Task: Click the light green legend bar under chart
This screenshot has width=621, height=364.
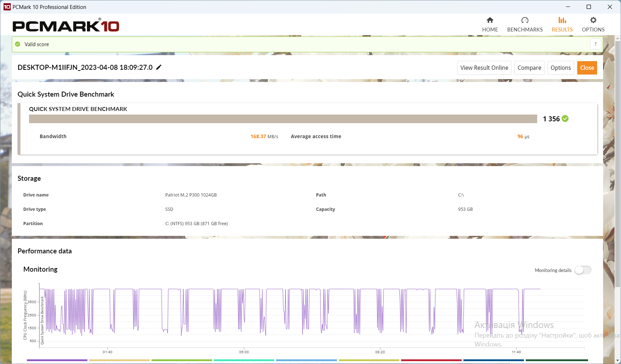Action: click(x=182, y=360)
